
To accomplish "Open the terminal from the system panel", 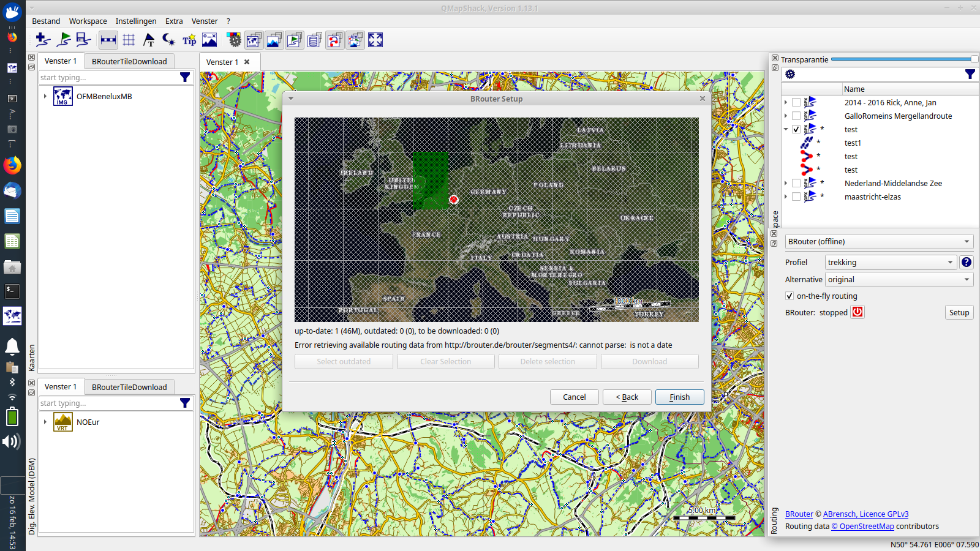I will click(x=12, y=291).
